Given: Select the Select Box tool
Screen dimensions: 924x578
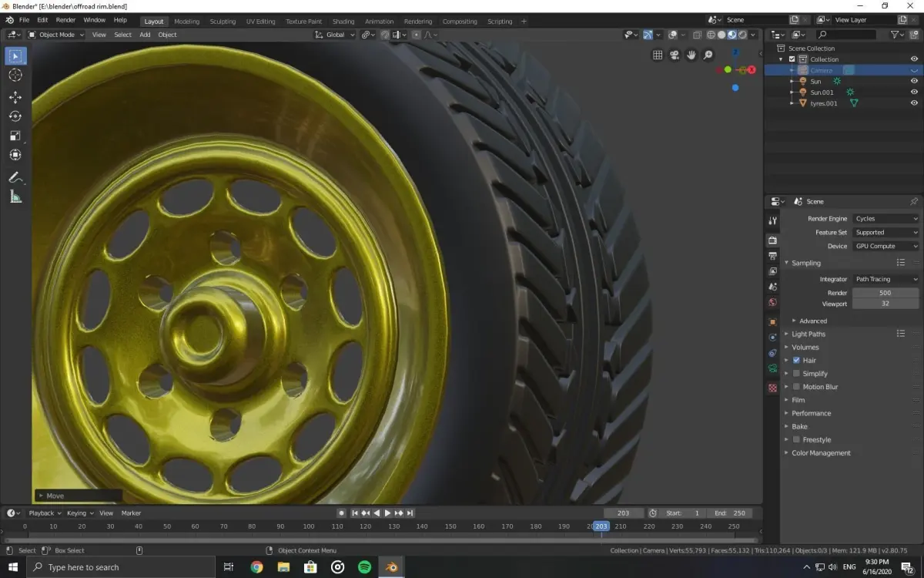Looking at the screenshot, I should point(15,55).
